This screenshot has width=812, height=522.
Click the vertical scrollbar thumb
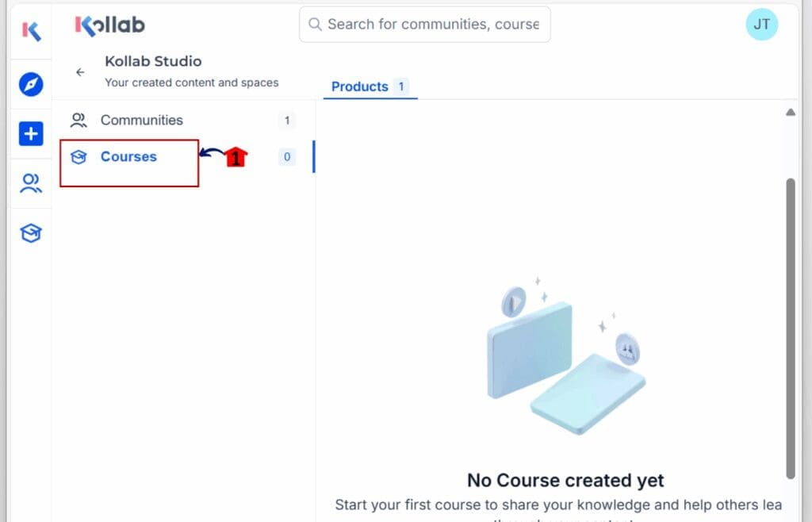pos(791,329)
